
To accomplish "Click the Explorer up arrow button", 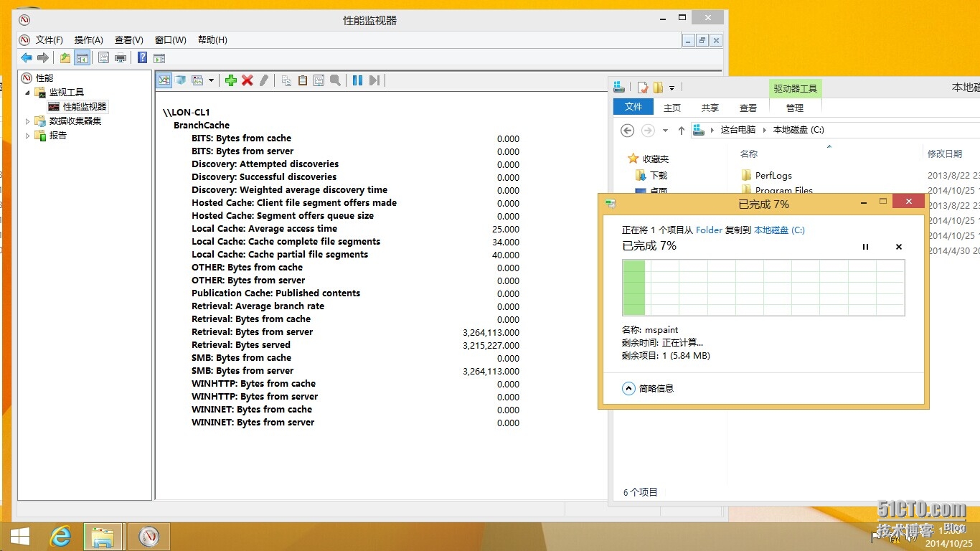I will coord(682,131).
